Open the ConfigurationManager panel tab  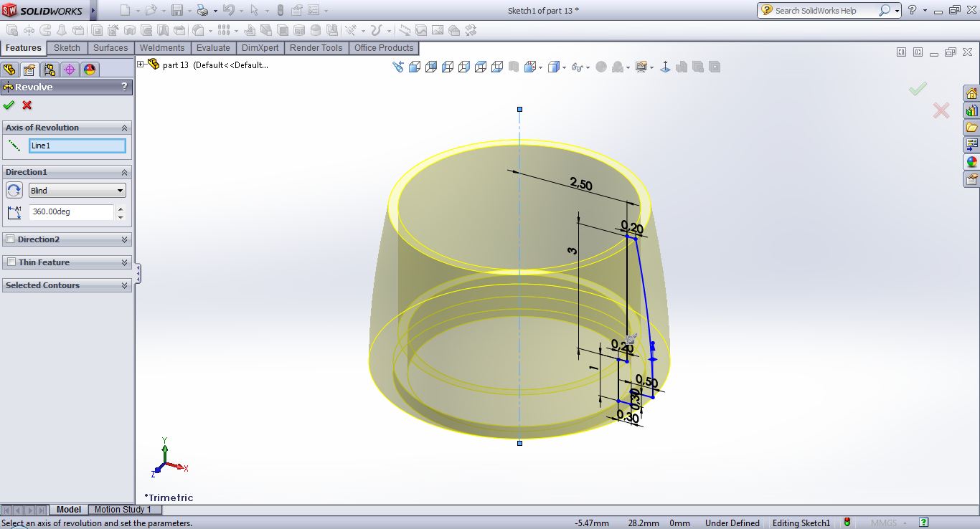(x=49, y=70)
